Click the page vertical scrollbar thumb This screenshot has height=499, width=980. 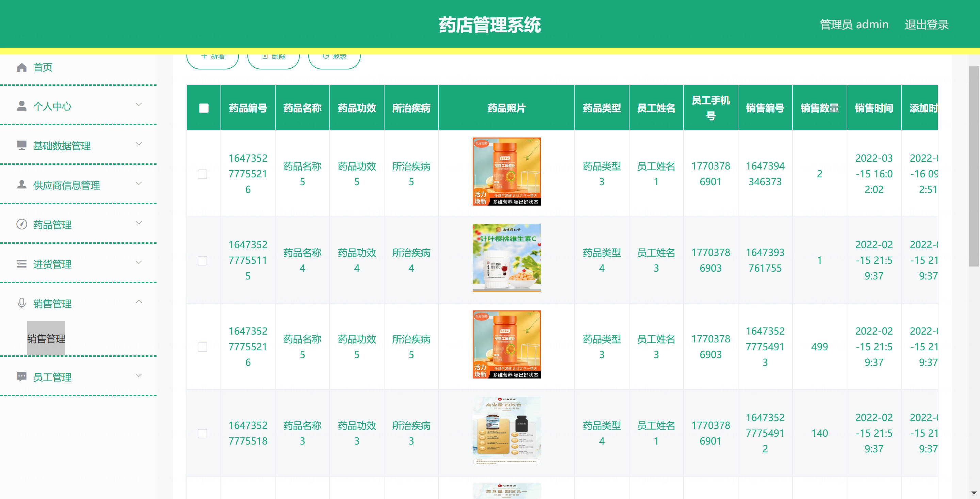(974, 166)
